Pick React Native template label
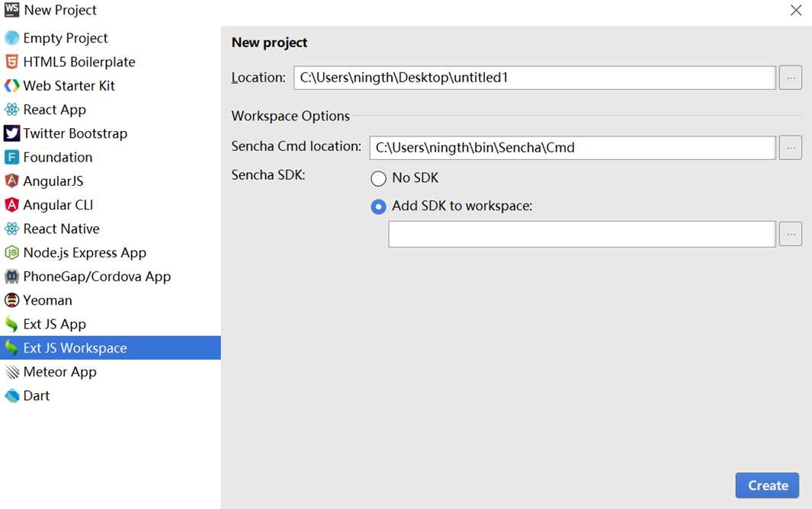 pos(61,229)
